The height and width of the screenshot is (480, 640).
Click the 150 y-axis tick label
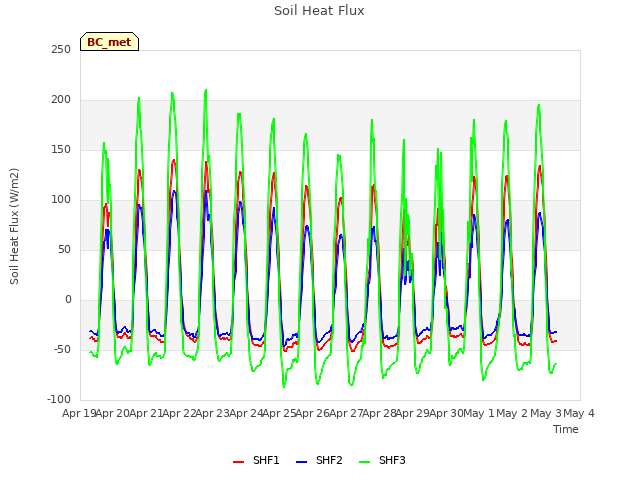coord(61,150)
